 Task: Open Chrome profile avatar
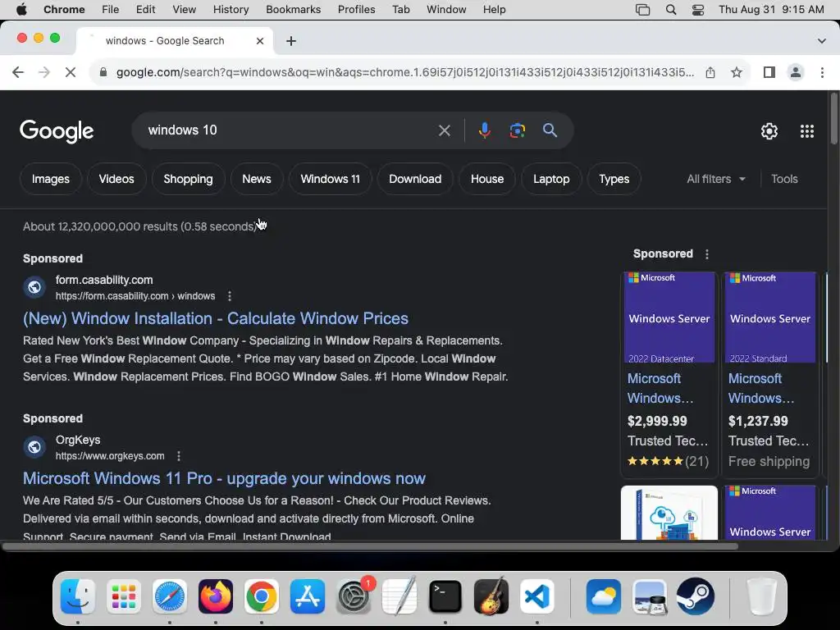[x=796, y=72]
